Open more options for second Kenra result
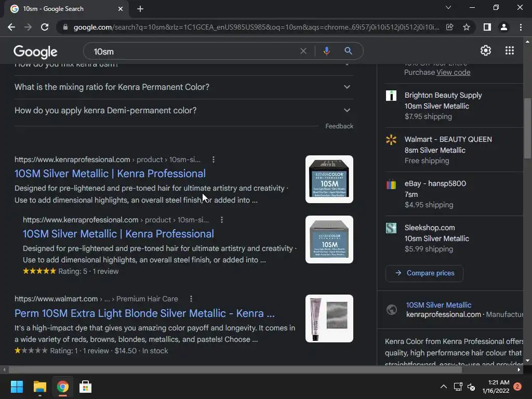The width and height of the screenshot is (532, 399). tap(221, 220)
